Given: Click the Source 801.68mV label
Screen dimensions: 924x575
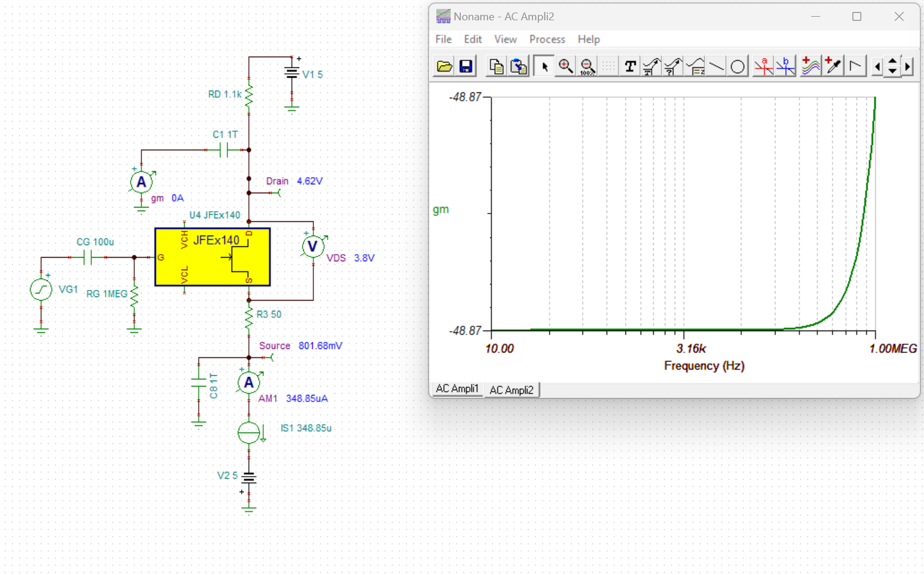Looking at the screenshot, I should tap(301, 345).
